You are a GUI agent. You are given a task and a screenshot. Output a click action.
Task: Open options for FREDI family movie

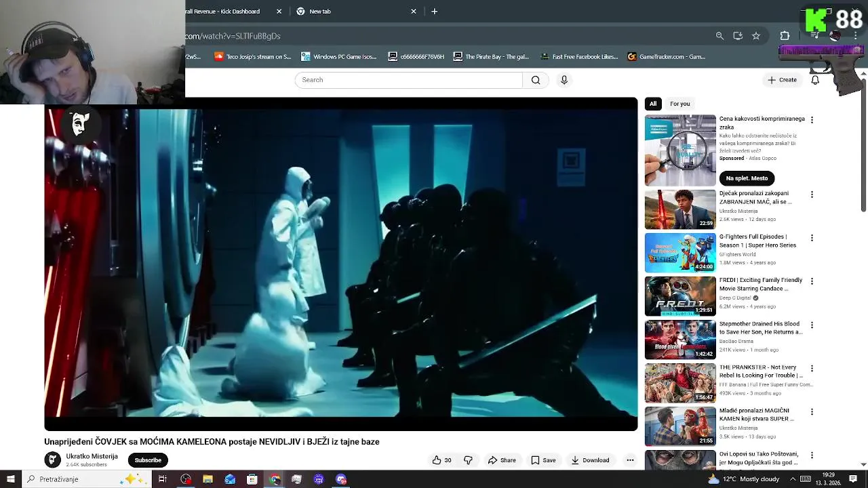(x=812, y=281)
